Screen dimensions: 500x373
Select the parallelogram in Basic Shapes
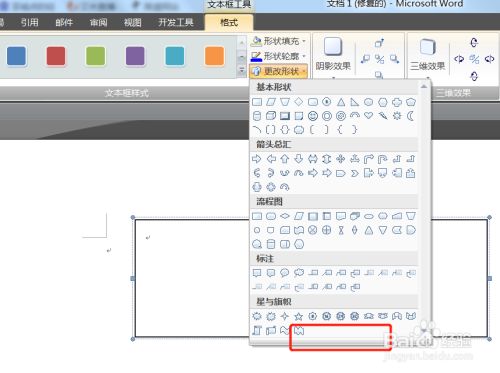click(x=271, y=102)
